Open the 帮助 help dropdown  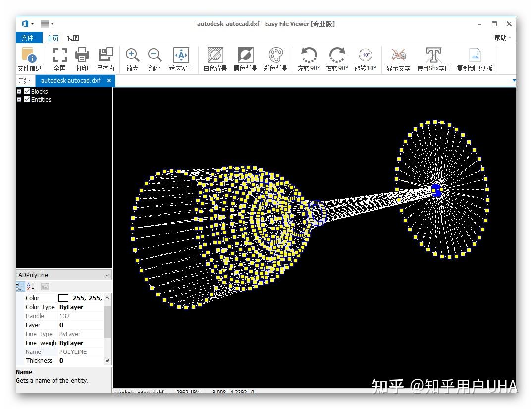click(x=502, y=38)
